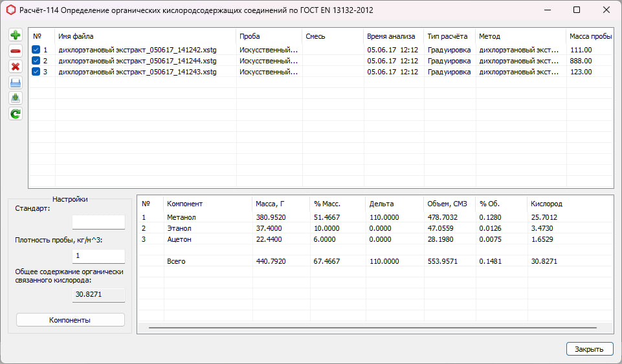
Task: Click the Плотность пробы input field
Action: click(x=98, y=256)
